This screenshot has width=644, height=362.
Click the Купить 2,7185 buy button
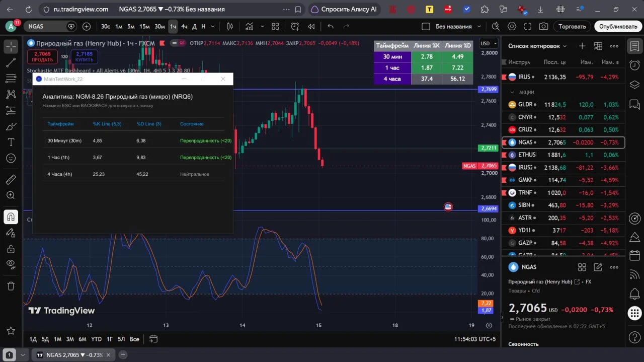pyautogui.click(x=84, y=56)
